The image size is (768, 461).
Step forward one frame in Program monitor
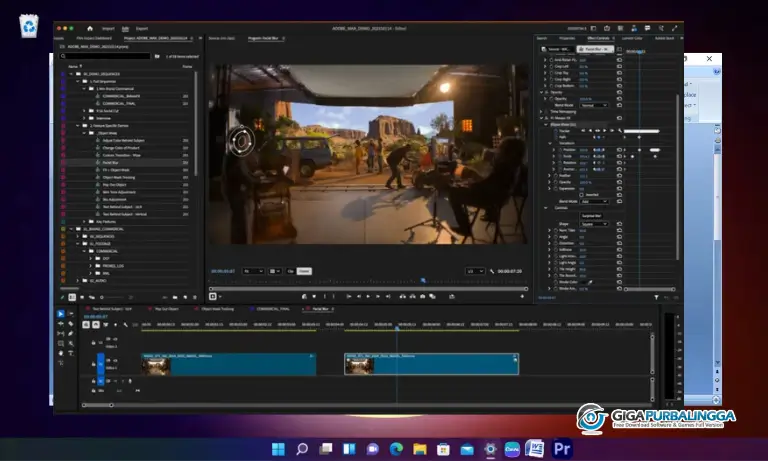pos(378,296)
